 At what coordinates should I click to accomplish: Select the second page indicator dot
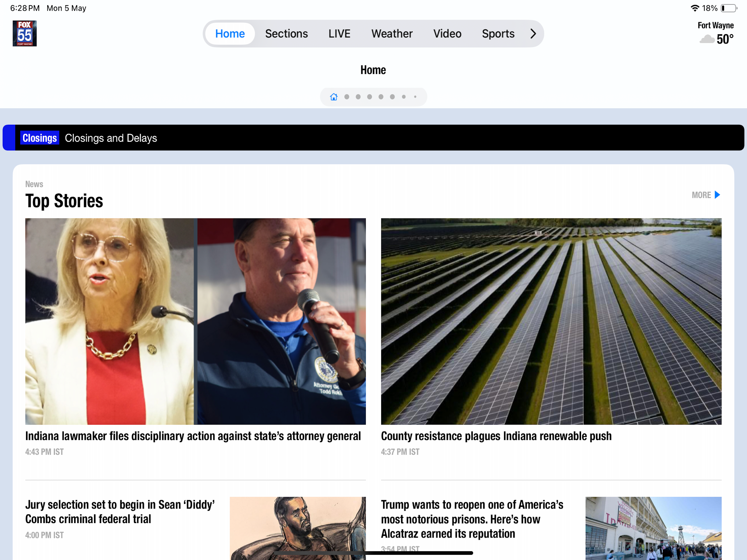click(358, 97)
